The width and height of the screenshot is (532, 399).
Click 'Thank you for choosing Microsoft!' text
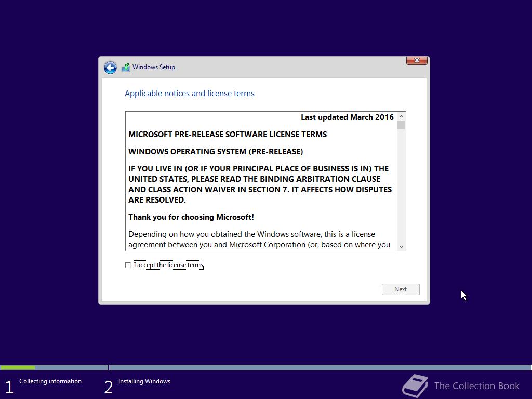[x=191, y=217]
